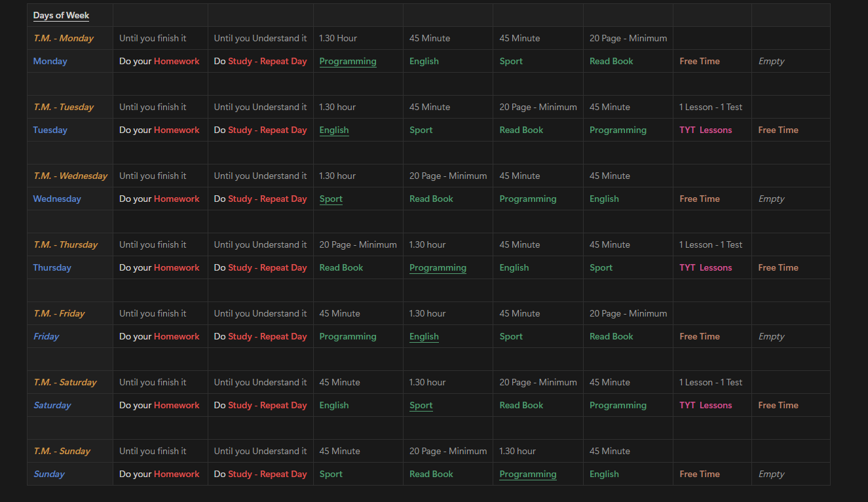The image size is (868, 502).
Task: Select the blue 'Tuesday' day label
Action: coord(50,130)
